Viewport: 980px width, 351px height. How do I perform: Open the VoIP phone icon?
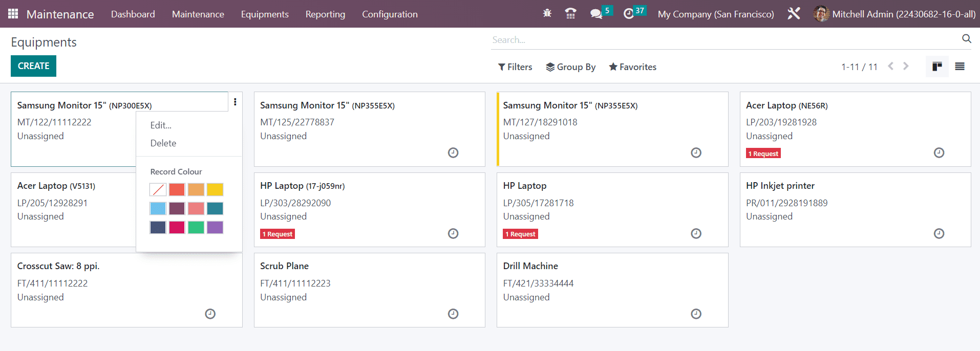[570, 14]
